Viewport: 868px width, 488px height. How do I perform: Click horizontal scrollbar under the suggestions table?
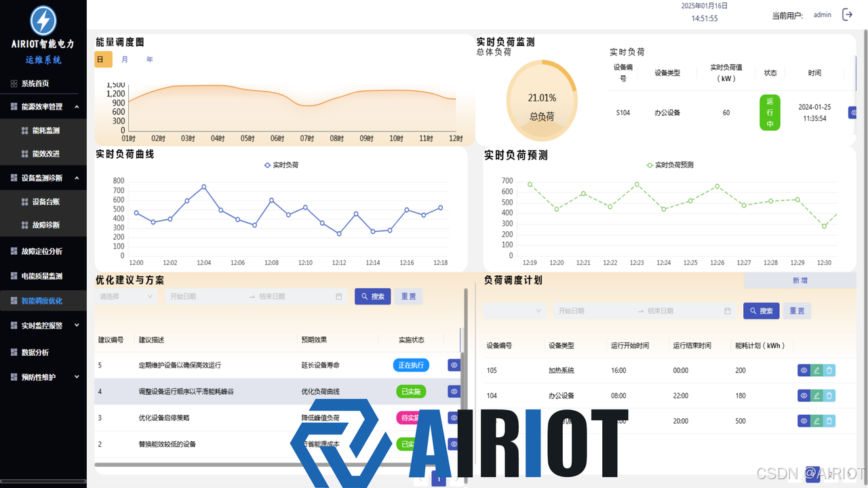pyautogui.click(x=279, y=465)
